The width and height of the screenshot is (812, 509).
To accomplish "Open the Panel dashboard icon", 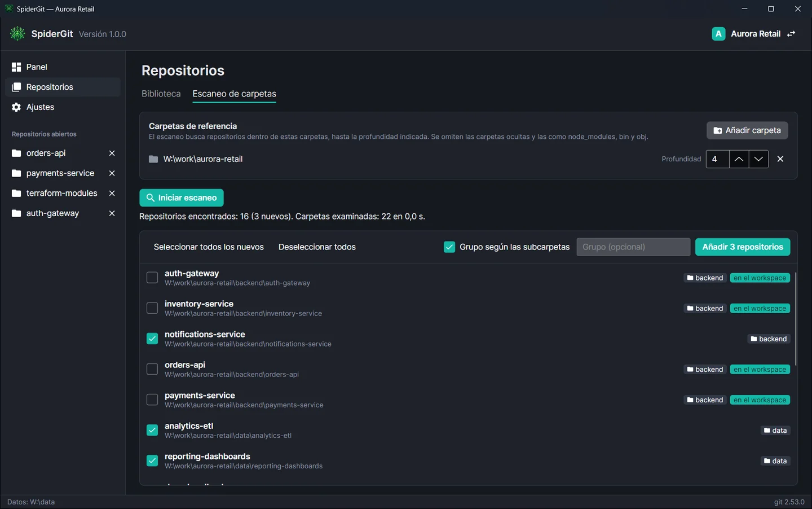I will (x=16, y=67).
